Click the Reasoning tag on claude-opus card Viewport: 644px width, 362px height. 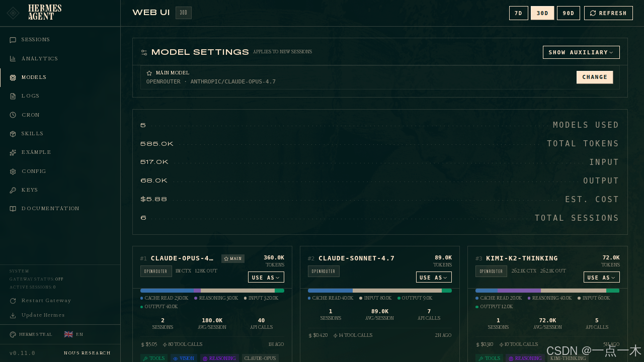219,358
